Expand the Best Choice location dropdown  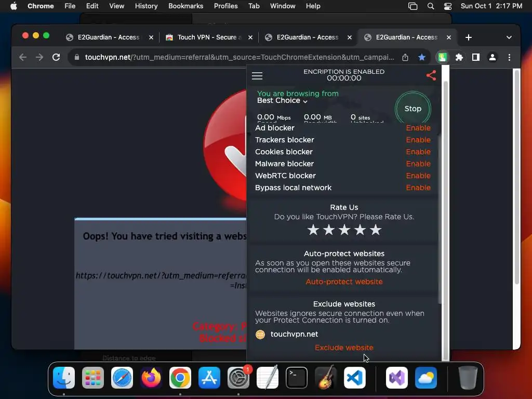click(x=282, y=100)
